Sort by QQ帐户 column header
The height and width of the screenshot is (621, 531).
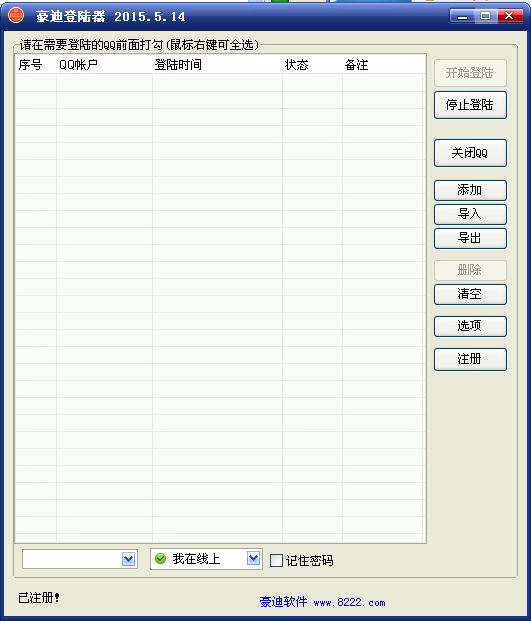tap(104, 65)
